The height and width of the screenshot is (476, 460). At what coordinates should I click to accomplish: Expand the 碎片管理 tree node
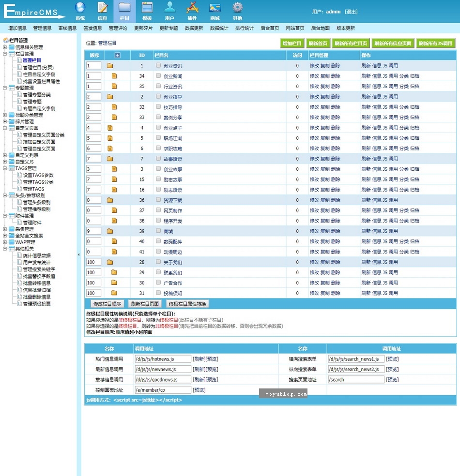pyautogui.click(x=5, y=121)
